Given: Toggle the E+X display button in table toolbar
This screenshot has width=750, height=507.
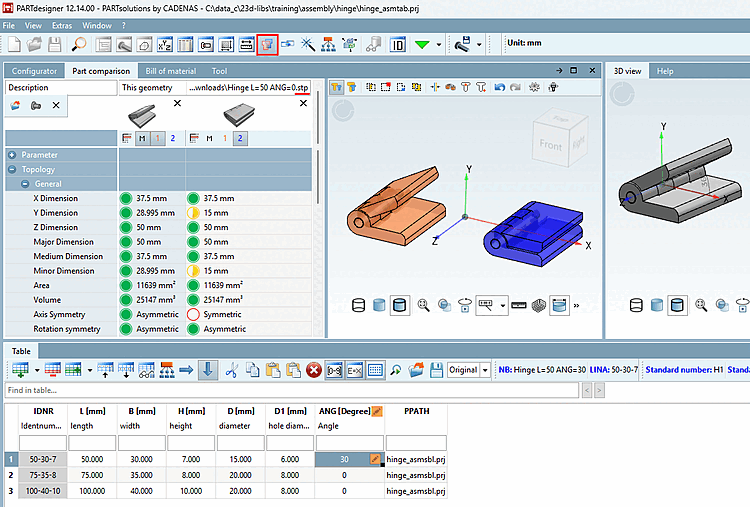Looking at the screenshot, I should [x=354, y=370].
